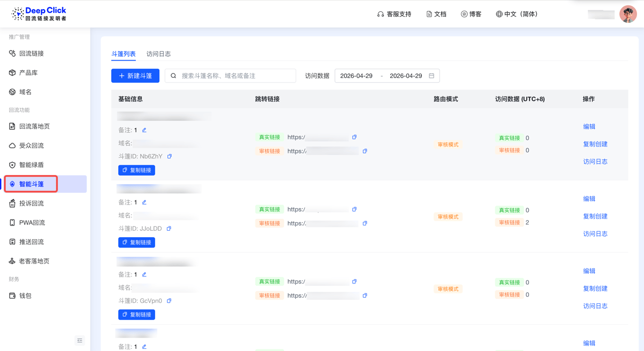This screenshot has width=644, height=351.
Task: Click 编辑 for cloak JJoLDD
Action: tap(589, 199)
